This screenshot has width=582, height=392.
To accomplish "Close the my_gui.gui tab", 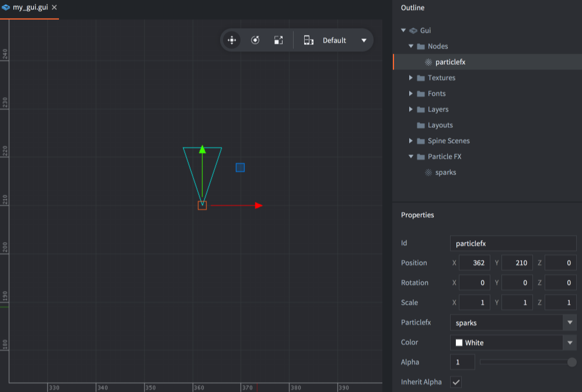I will coord(53,8).
